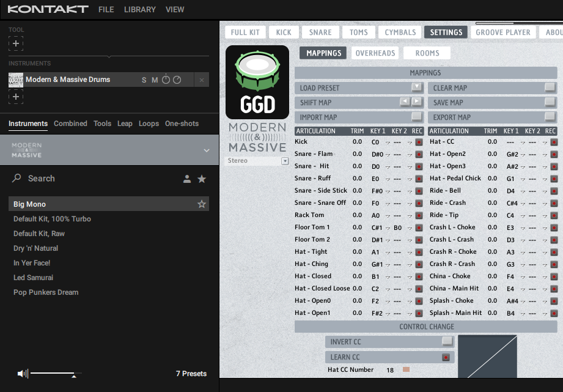Click the EXPORT MAP button
Viewport: 563px width, 392px height.
click(x=550, y=117)
